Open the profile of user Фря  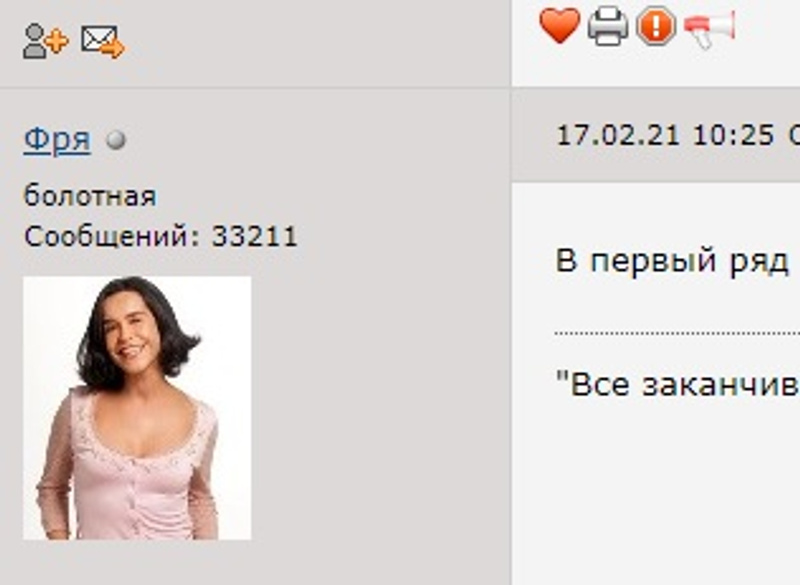tap(57, 139)
